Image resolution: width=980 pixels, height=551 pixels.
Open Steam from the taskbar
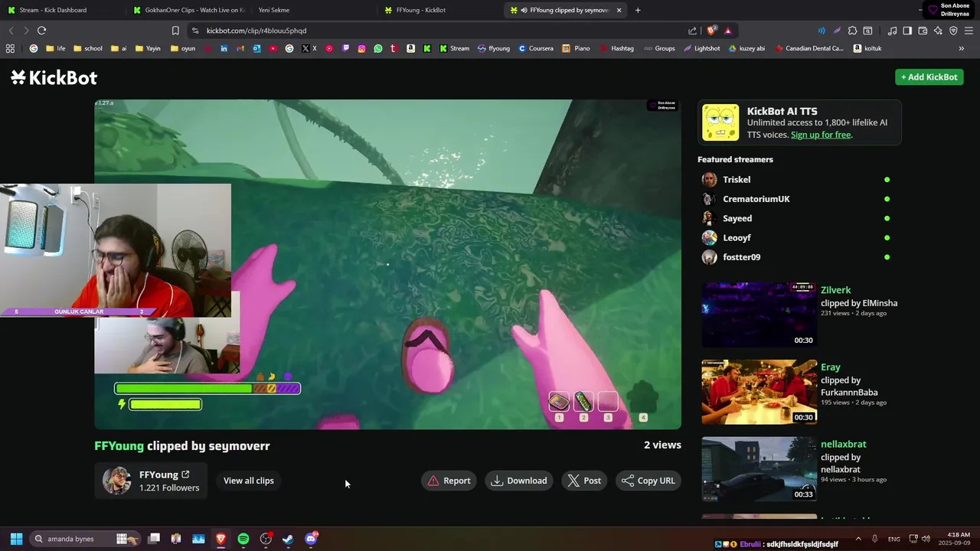(288, 539)
